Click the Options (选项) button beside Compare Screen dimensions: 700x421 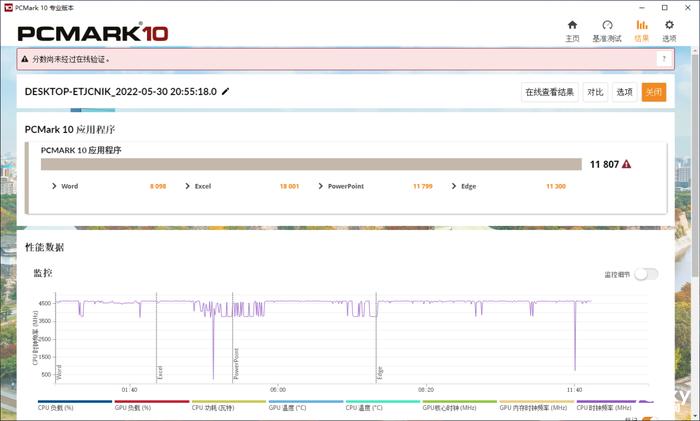[624, 92]
